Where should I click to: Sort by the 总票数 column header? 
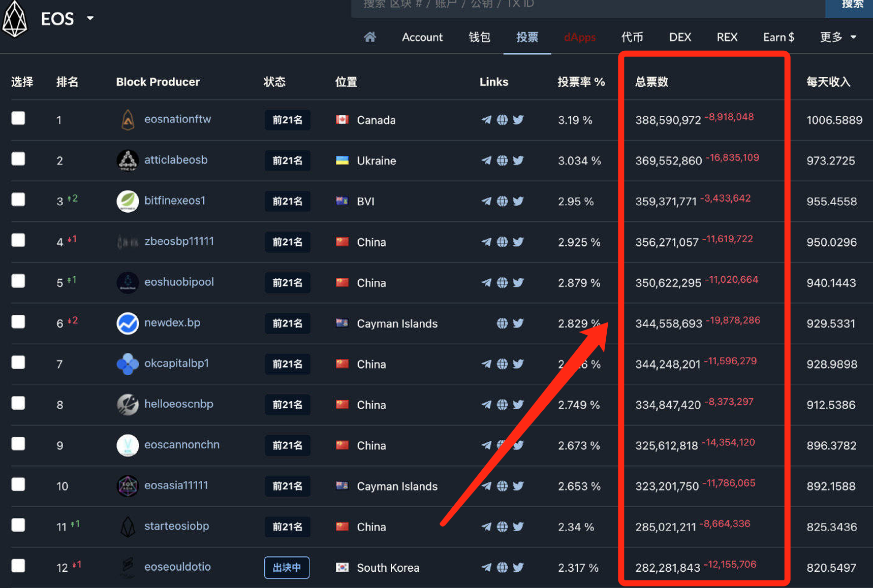tap(651, 82)
